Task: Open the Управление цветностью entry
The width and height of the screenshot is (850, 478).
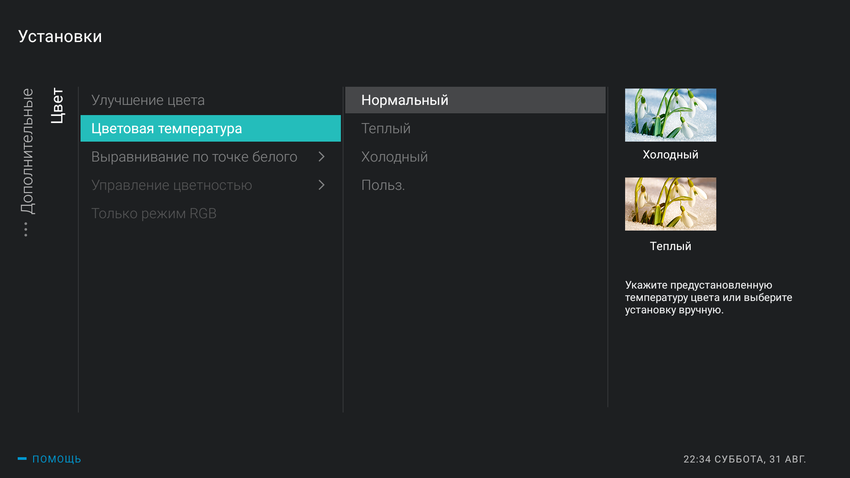Action: pyautogui.click(x=171, y=185)
